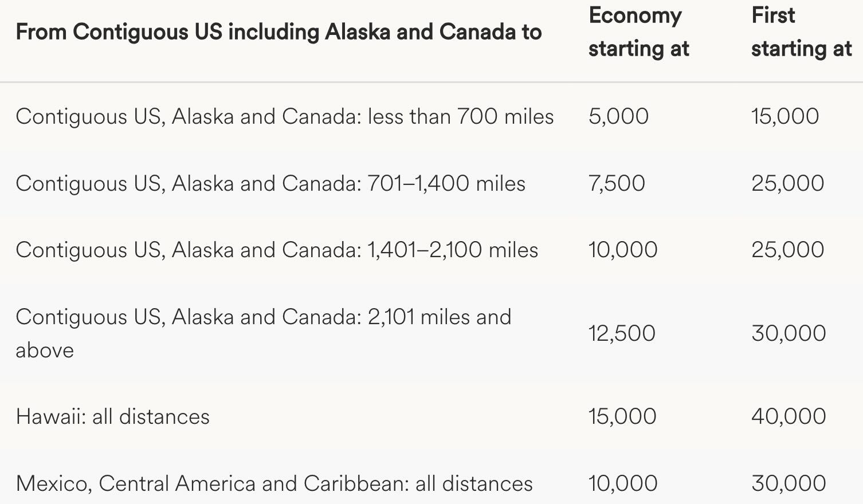Click the 40,000 first value for Hawaii
This screenshot has height=504, width=863.
[x=789, y=416]
